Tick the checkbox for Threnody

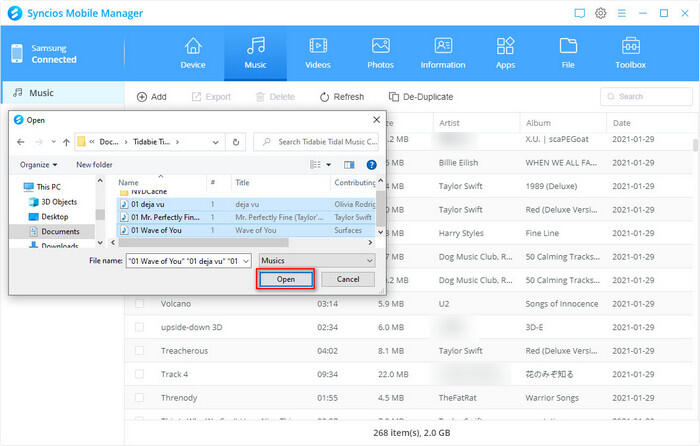click(x=140, y=397)
